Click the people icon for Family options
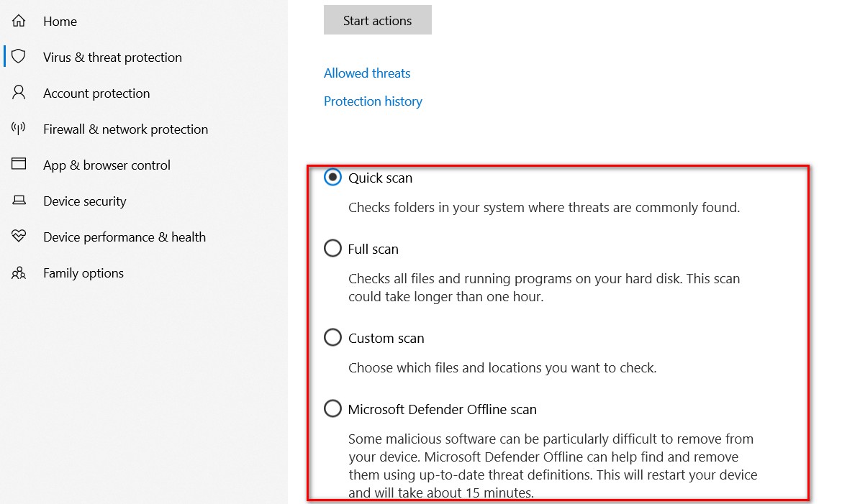The image size is (842, 504). coord(19,272)
